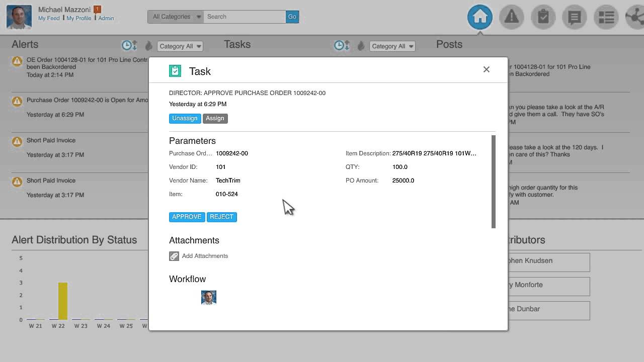Click warning icon for Purchase Order 1009242-00 alert
644x362 pixels.
(17, 101)
